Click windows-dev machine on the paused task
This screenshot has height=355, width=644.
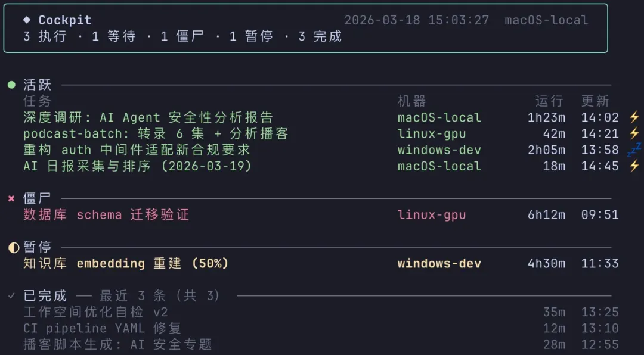pos(439,263)
